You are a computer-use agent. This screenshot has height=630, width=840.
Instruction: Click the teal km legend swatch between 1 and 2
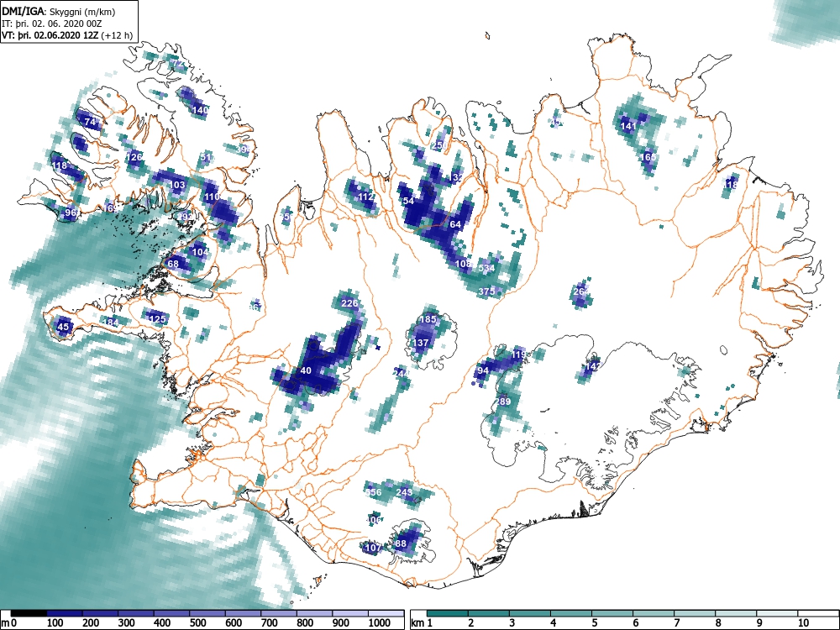pos(449,613)
